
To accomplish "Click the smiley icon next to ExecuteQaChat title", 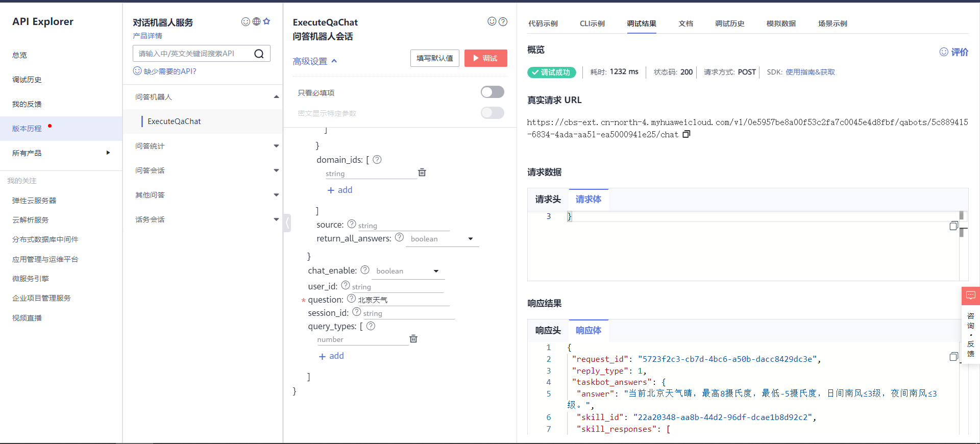I will click(x=492, y=21).
